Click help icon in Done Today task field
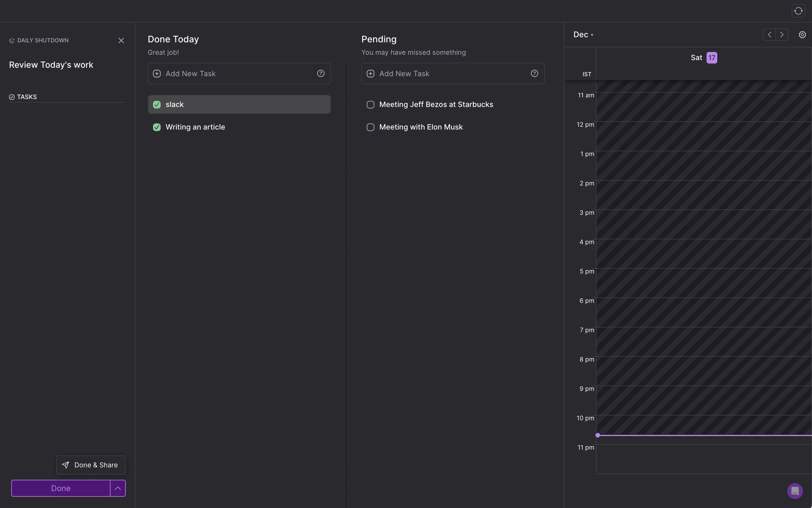The height and width of the screenshot is (508, 812). (321, 73)
